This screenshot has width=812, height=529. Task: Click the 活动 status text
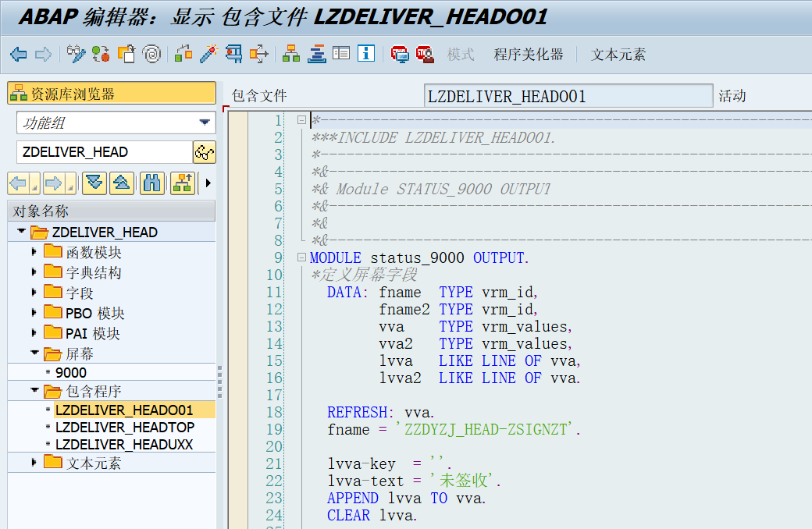pyautogui.click(x=732, y=96)
